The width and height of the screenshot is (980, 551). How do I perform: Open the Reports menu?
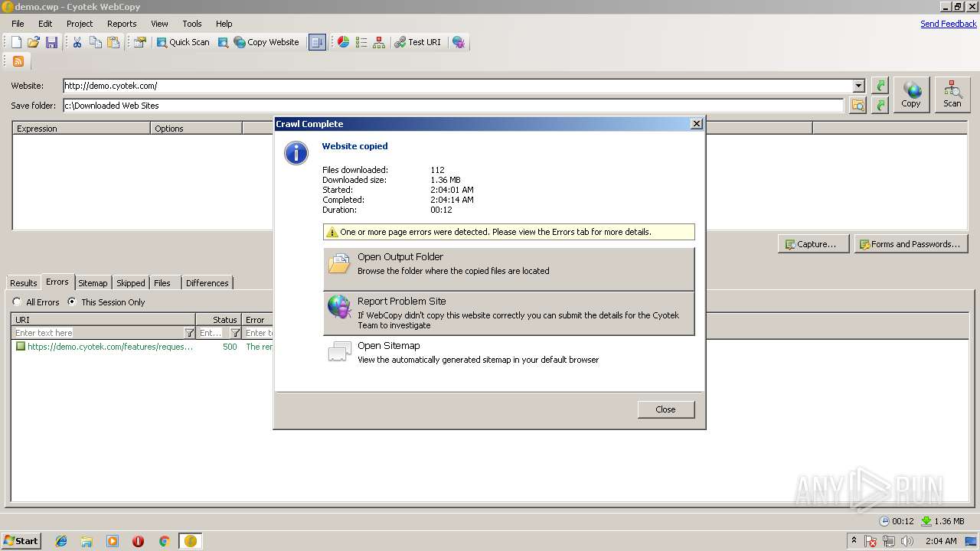tap(122, 24)
